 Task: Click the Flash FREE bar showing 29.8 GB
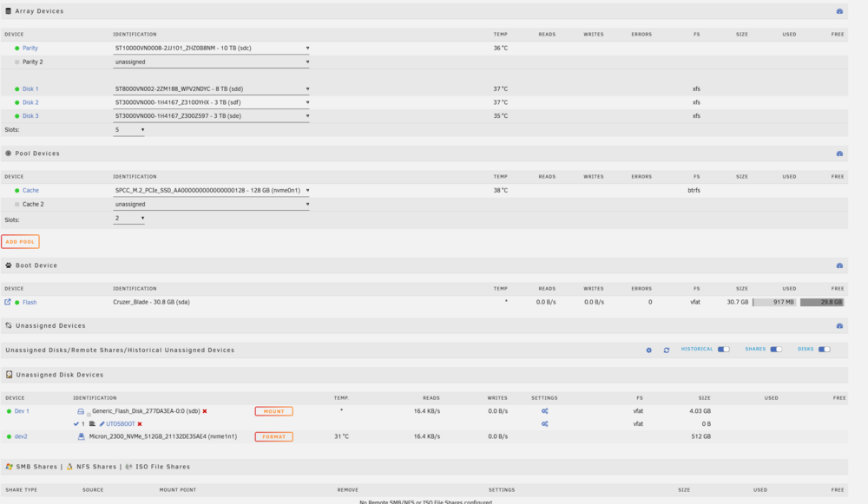(x=822, y=302)
